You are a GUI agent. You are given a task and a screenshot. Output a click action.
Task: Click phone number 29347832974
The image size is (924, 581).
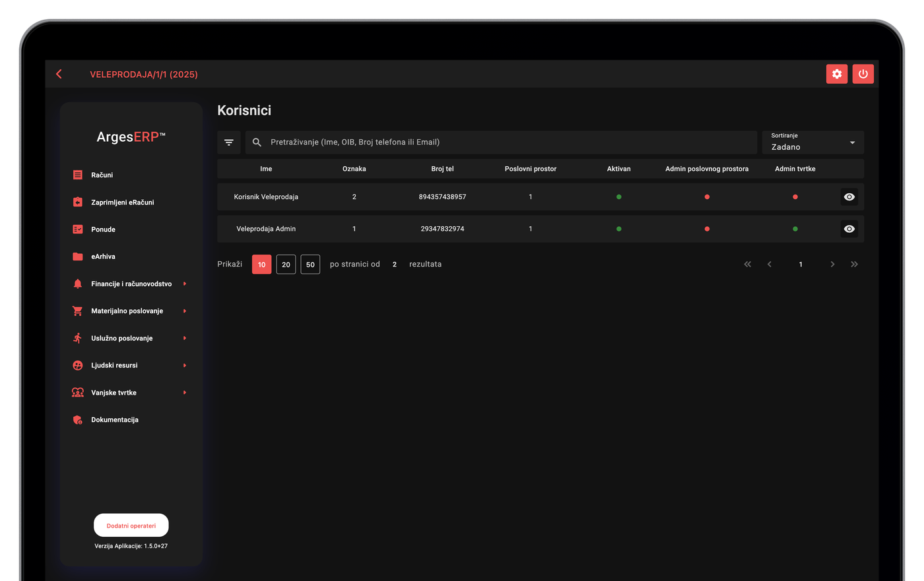442,229
